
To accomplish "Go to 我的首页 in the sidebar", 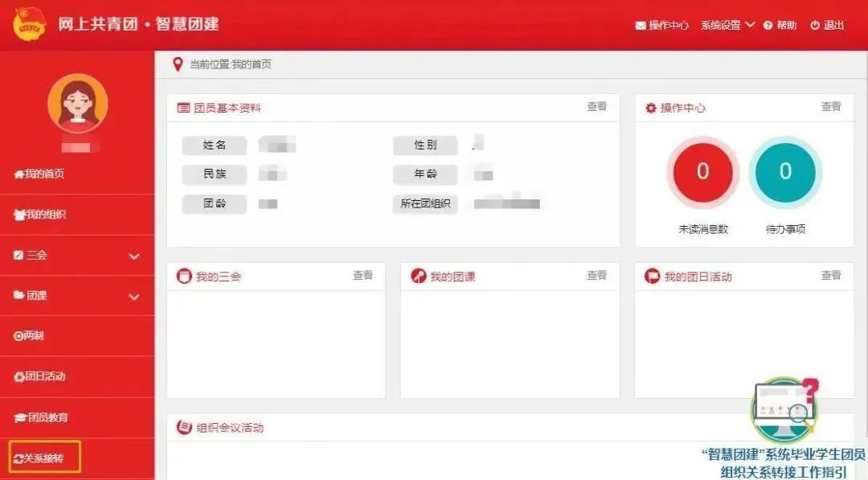I will 39,174.
